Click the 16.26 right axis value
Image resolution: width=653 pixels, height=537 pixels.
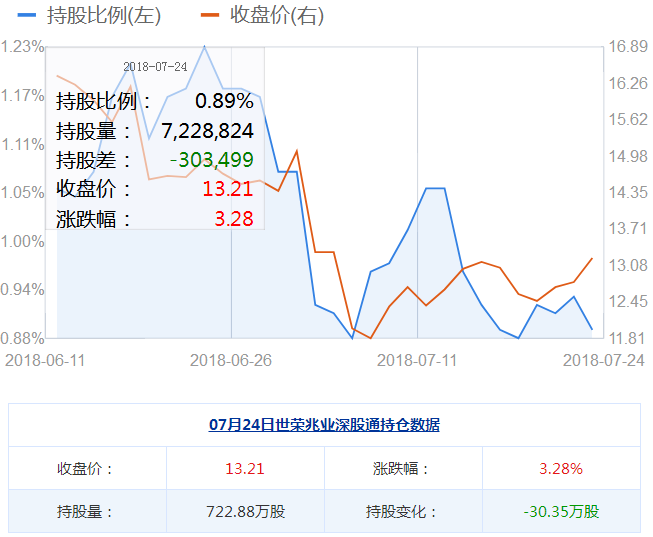click(628, 83)
